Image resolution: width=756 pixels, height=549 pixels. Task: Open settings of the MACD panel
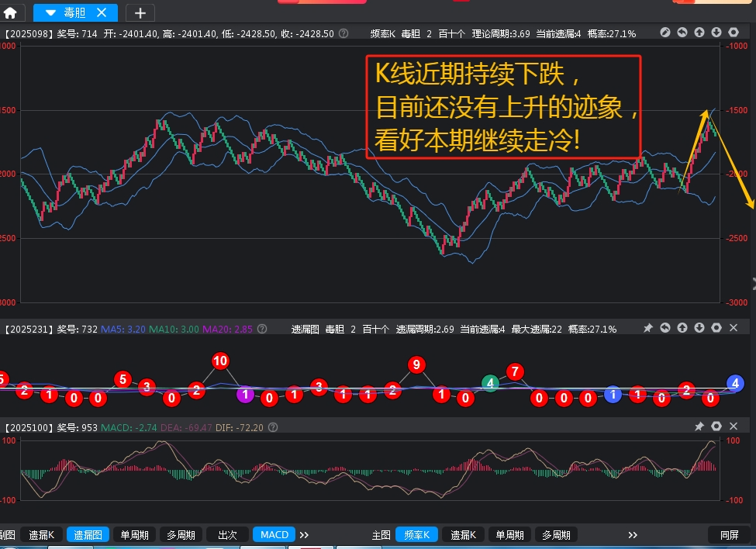(716, 426)
